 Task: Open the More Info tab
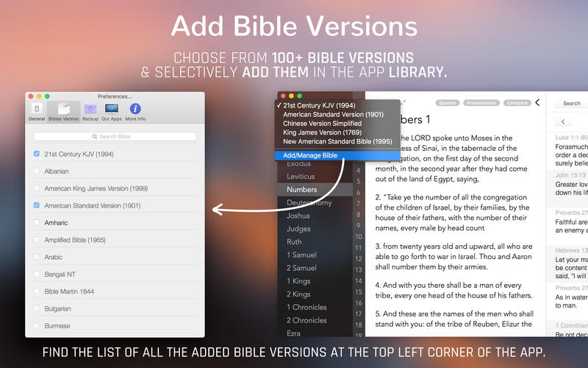pos(135,112)
